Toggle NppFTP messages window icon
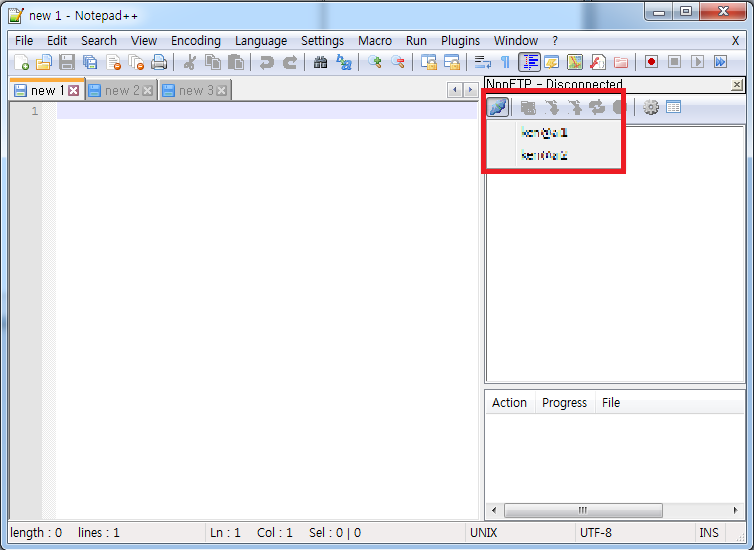Screen dimensions: 754x550 (x=674, y=107)
